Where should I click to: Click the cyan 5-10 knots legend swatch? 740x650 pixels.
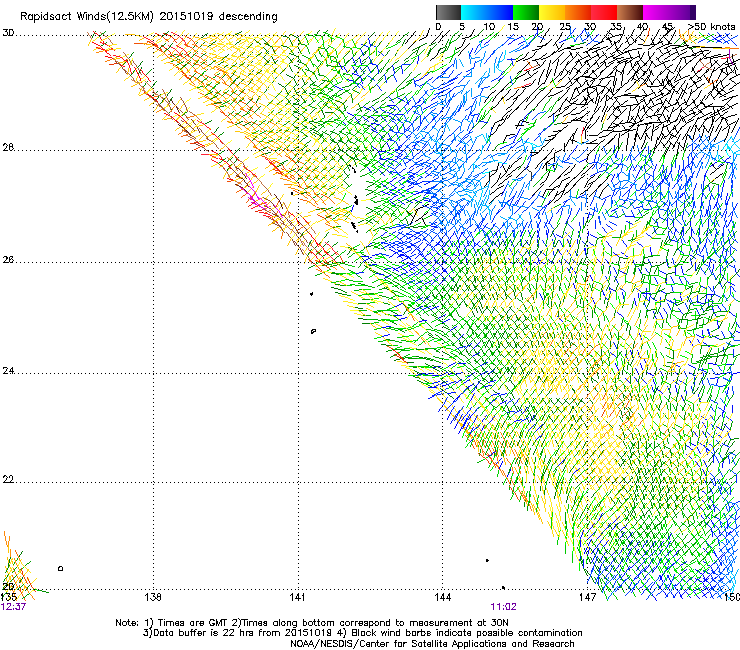pos(474,12)
